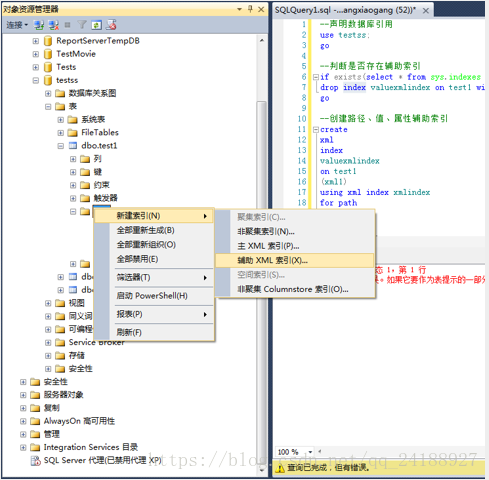Expand the TestMovie database node

click(36, 54)
